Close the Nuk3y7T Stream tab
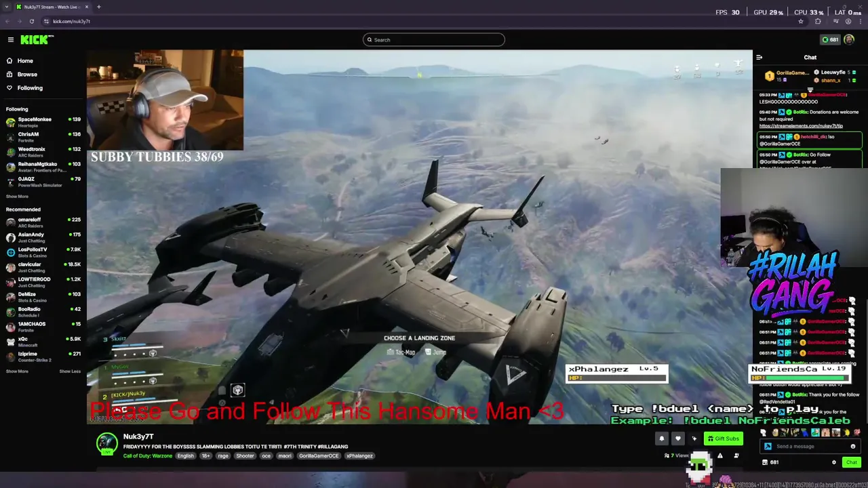The height and width of the screenshot is (488, 868). point(86,7)
